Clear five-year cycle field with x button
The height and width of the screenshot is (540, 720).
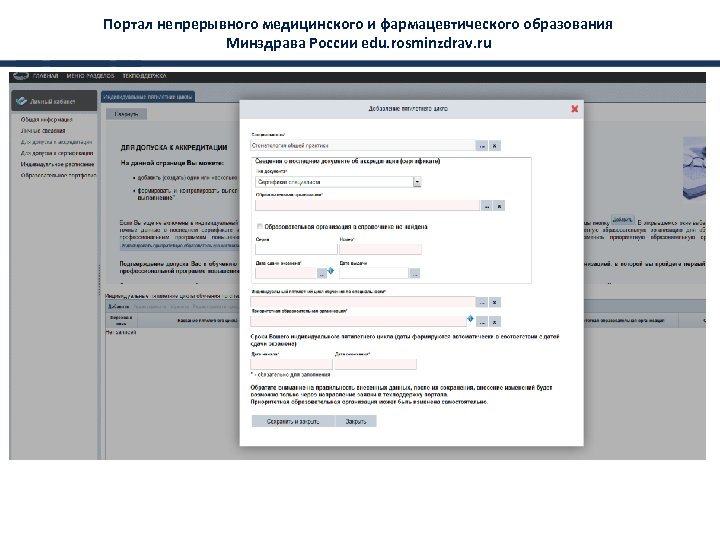[495, 302]
